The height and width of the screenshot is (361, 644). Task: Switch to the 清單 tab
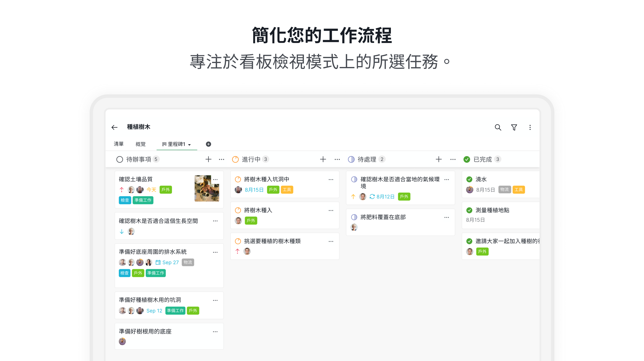tap(118, 144)
